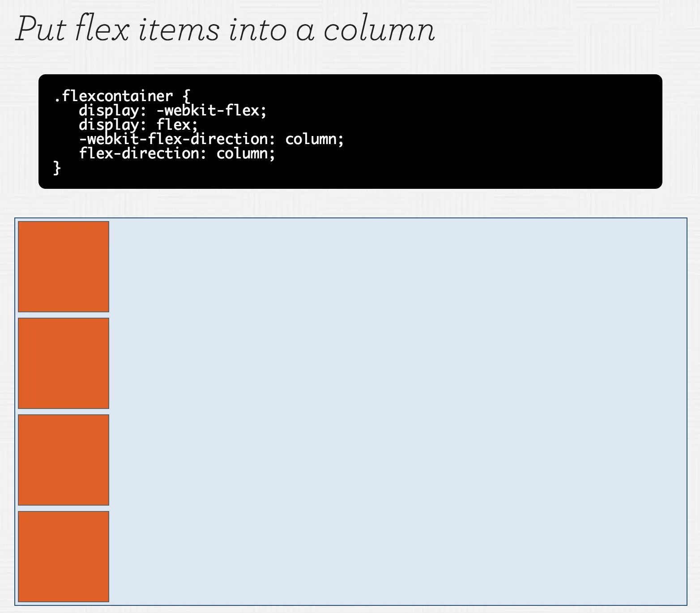Click the word "flex" in the heading
The height and width of the screenshot is (613, 700).
102,30
